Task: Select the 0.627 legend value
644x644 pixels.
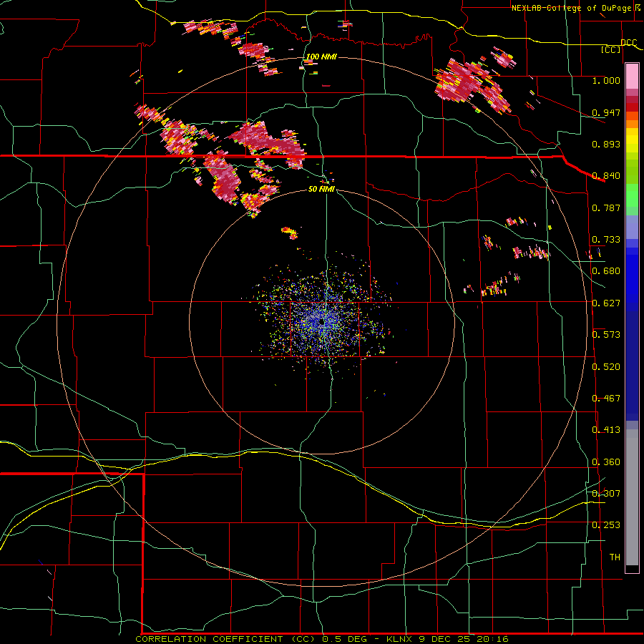Action: point(606,303)
